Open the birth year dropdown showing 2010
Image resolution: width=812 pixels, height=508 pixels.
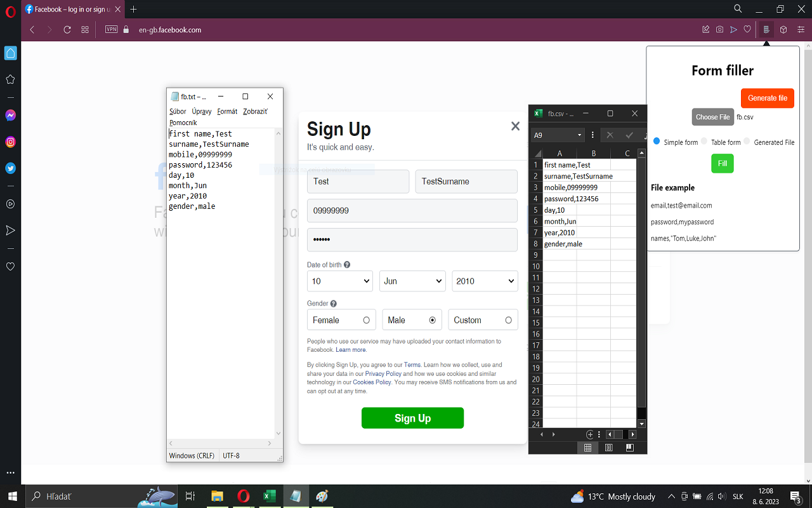pos(485,281)
